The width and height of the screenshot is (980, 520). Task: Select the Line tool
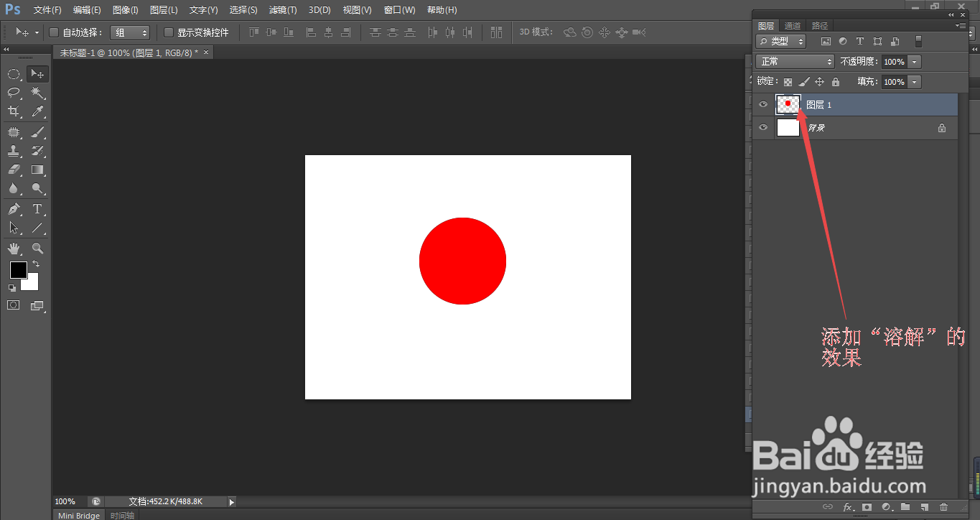point(37,228)
